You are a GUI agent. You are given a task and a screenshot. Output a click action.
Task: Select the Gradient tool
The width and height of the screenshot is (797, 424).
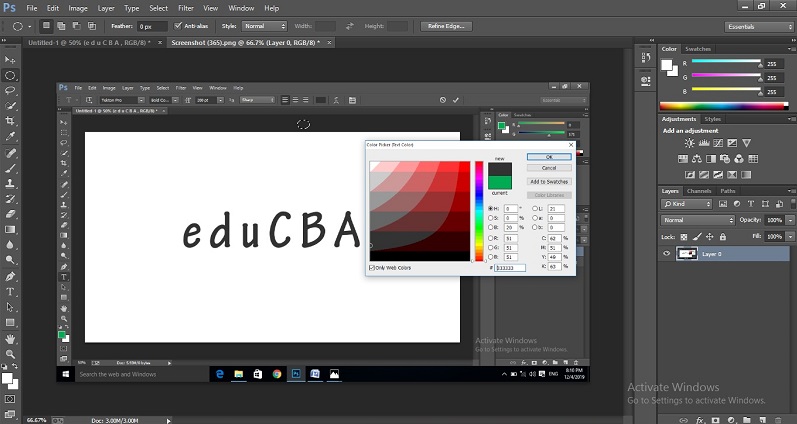pyautogui.click(x=10, y=229)
